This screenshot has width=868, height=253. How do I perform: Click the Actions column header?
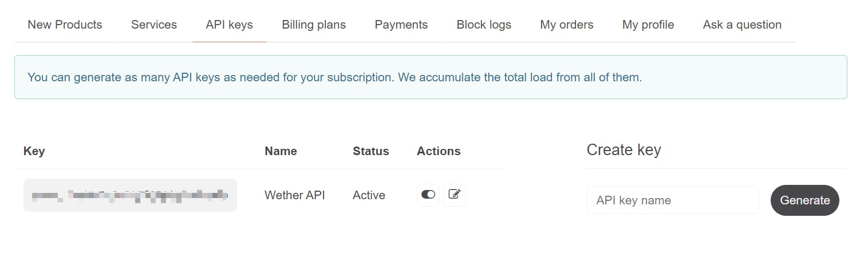tap(439, 151)
